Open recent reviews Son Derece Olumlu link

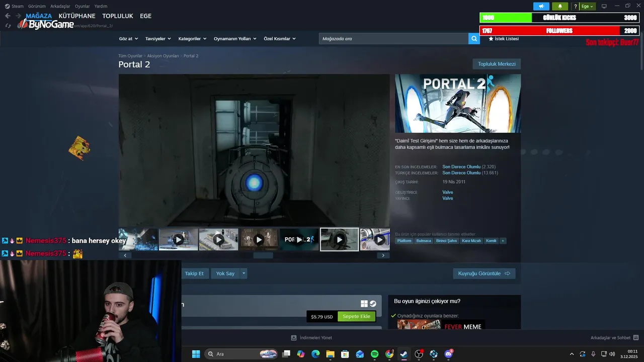click(x=461, y=166)
